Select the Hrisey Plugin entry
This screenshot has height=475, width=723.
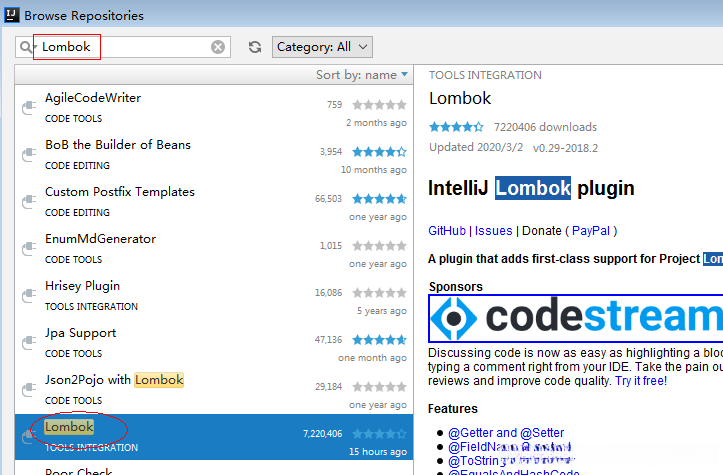(214, 297)
